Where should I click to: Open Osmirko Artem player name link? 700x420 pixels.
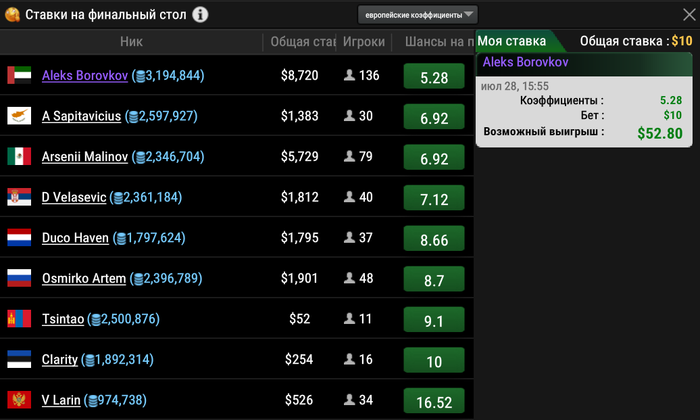point(84,279)
